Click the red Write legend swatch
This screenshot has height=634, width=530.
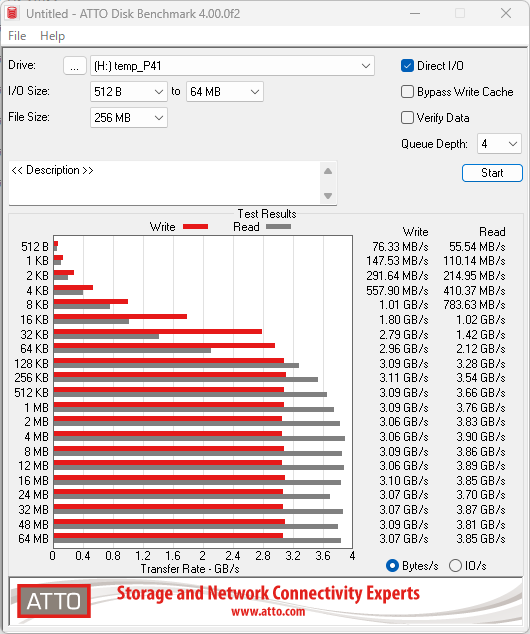click(195, 227)
